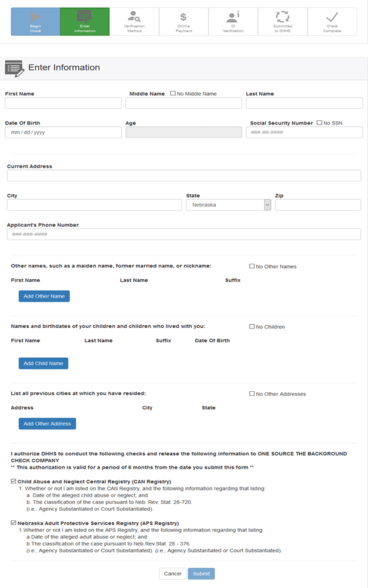
Task: Click the Online Payment dollar icon
Action: (184, 16)
